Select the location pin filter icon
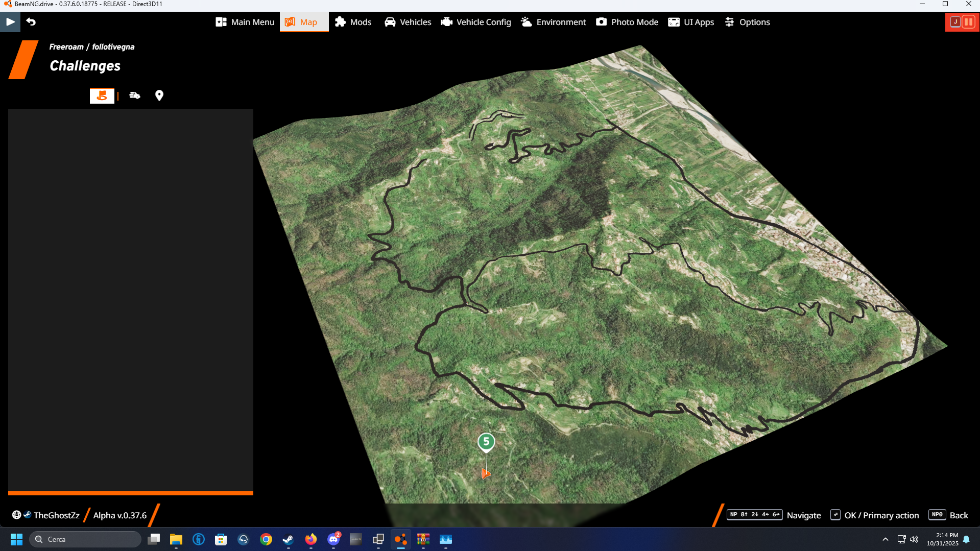The width and height of the screenshot is (980, 551). [x=159, y=95]
